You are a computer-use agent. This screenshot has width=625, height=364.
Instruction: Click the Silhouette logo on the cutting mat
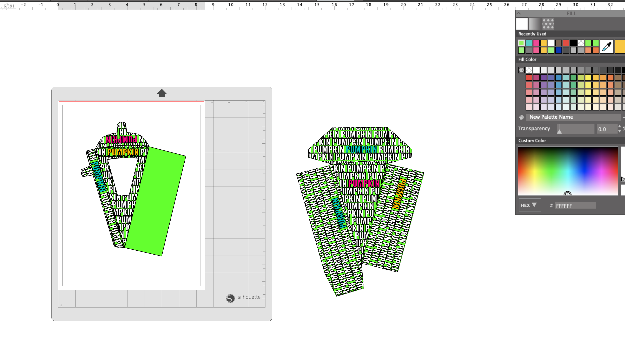[x=230, y=299]
